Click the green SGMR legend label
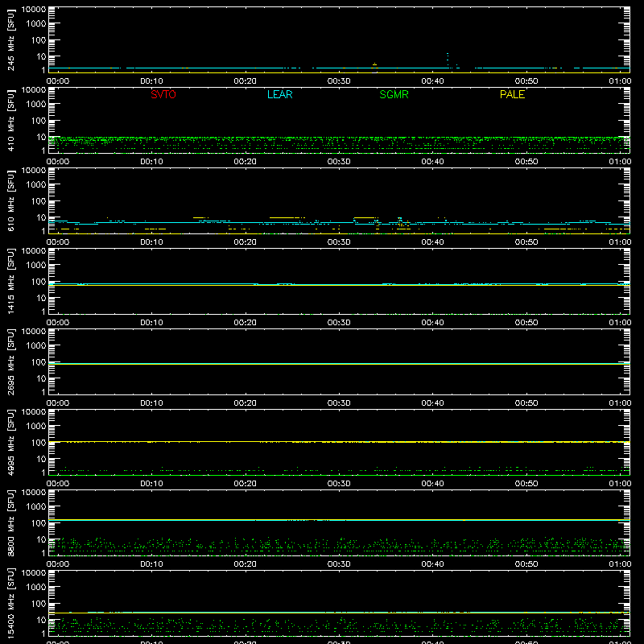The width and height of the screenshot is (644, 644). (x=394, y=94)
